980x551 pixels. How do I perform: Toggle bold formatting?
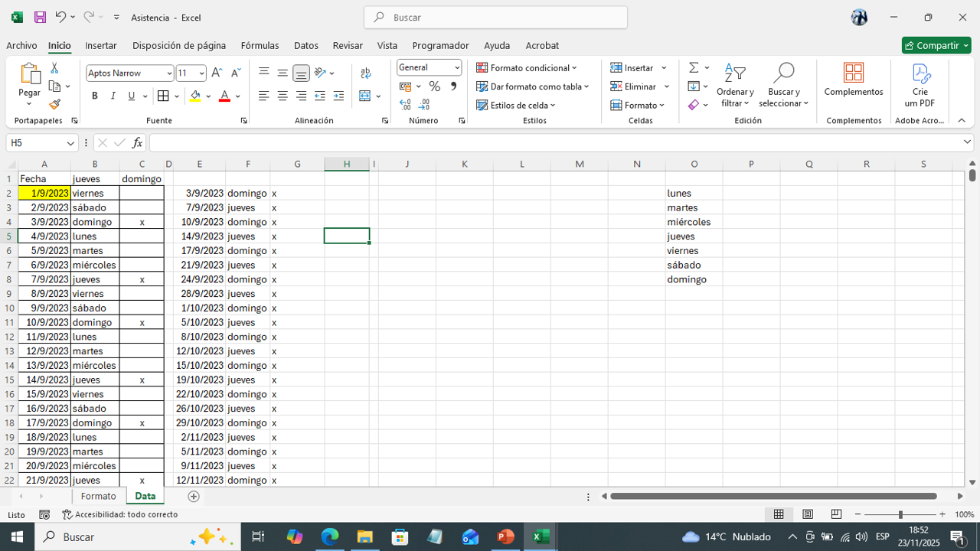click(95, 96)
